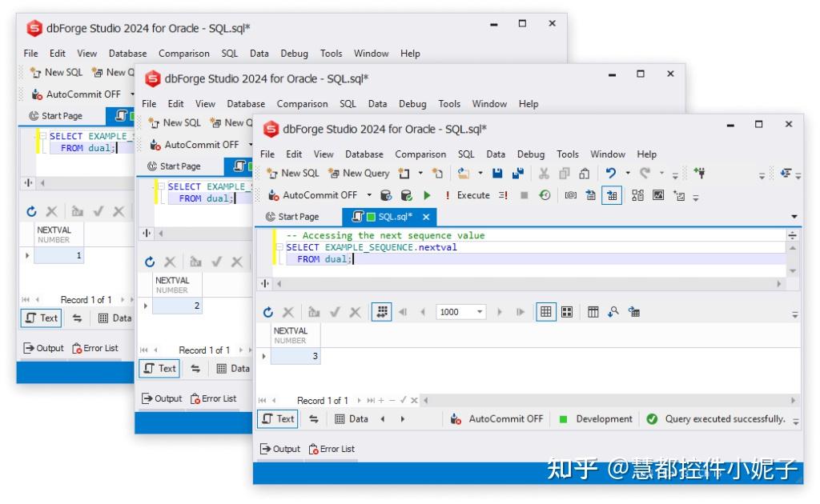Click the open file folder icon
Viewport: 820px width, 504px height.
pyautogui.click(x=463, y=174)
